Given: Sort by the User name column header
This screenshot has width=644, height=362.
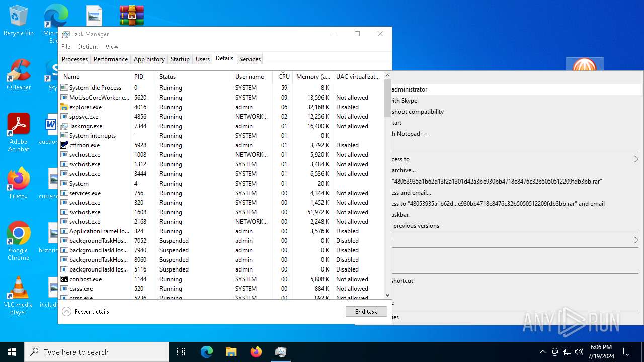Looking at the screenshot, I should coord(252,77).
